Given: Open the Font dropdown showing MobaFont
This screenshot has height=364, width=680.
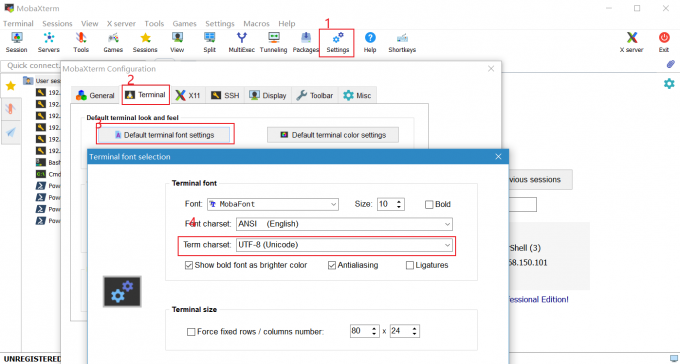Looking at the screenshot, I should tap(273, 204).
